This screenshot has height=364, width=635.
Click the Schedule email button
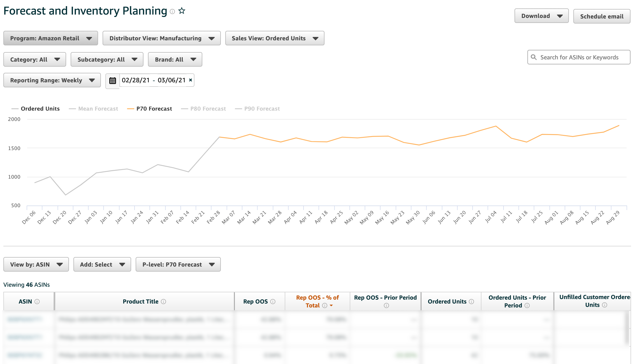(x=602, y=16)
